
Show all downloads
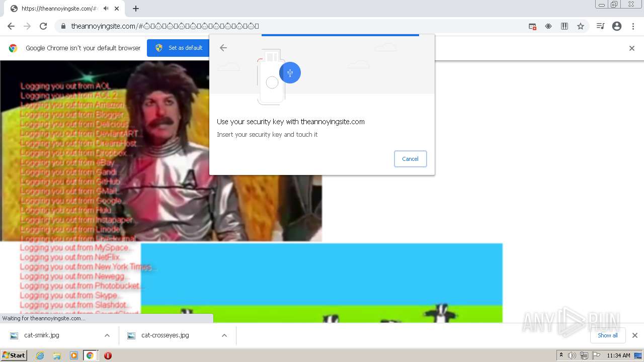pyautogui.click(x=608, y=335)
